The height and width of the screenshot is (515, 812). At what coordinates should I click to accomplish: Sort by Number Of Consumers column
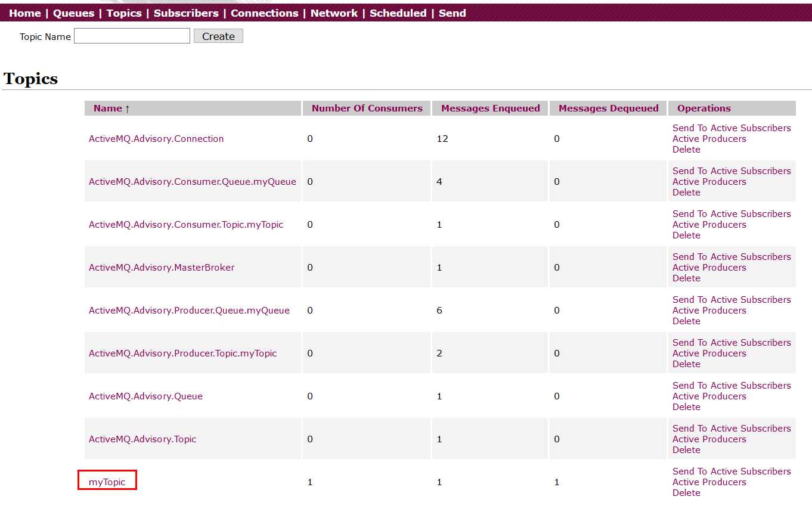click(367, 108)
